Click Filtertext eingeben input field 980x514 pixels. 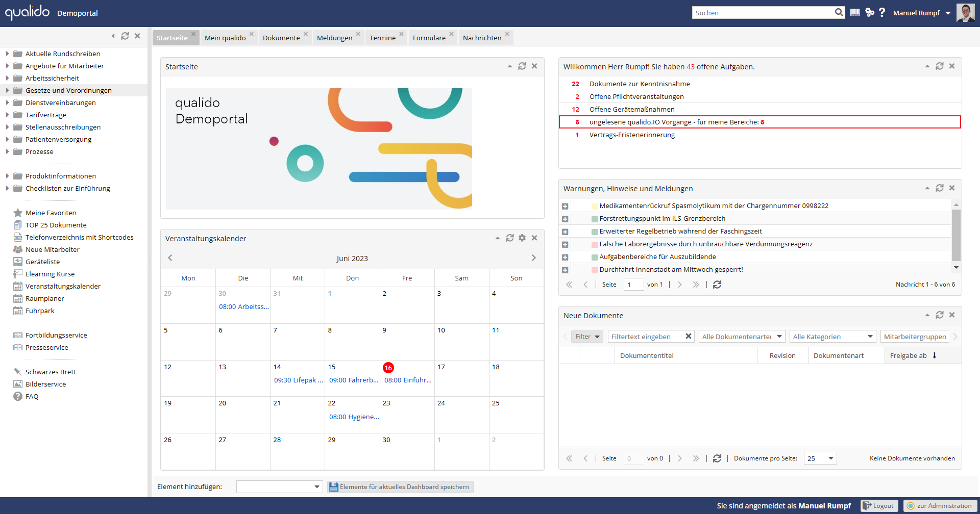click(x=646, y=337)
